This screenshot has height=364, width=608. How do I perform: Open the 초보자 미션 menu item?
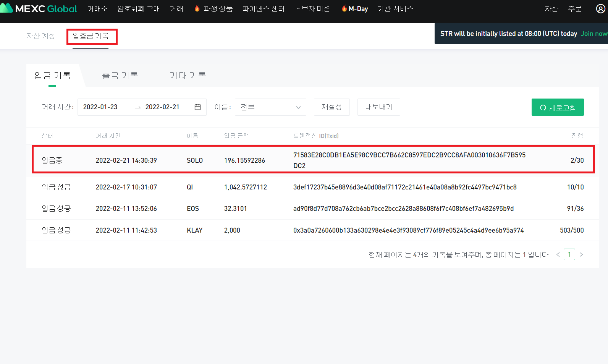click(312, 8)
